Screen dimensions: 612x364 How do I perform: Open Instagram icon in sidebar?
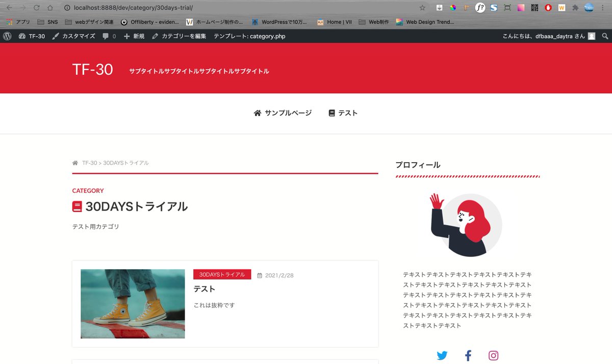[x=493, y=356]
